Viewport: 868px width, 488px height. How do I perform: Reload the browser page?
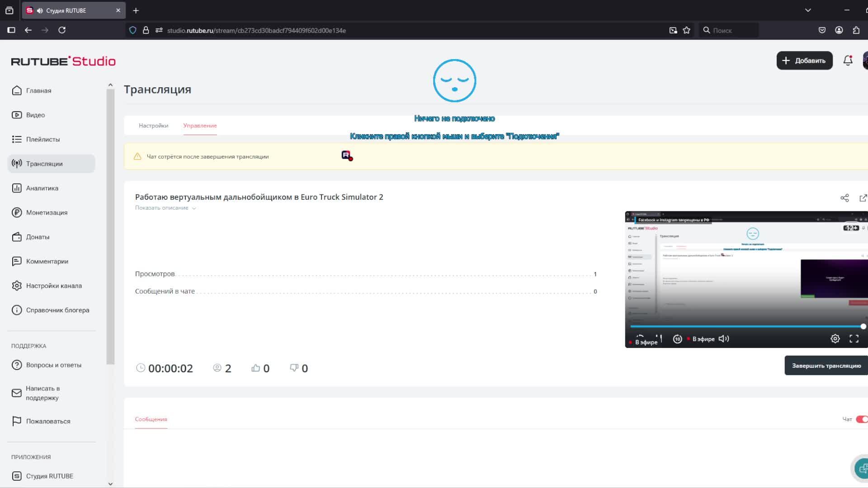[x=62, y=30]
